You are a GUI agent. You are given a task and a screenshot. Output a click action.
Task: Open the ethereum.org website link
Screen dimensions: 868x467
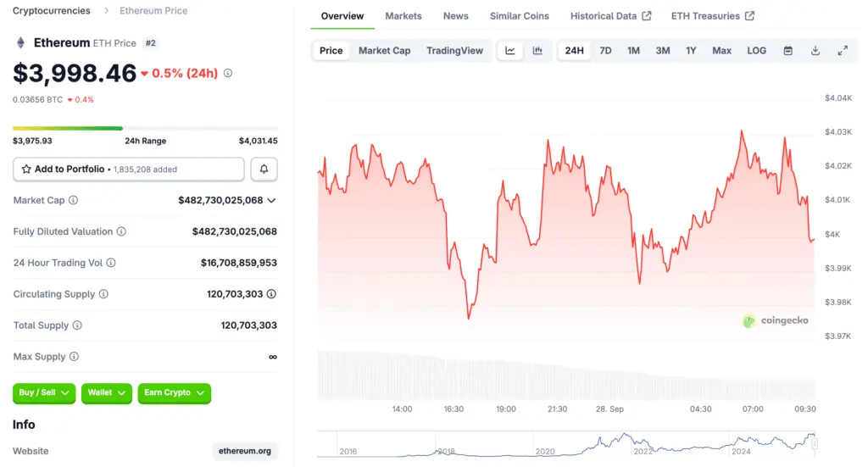pos(245,451)
